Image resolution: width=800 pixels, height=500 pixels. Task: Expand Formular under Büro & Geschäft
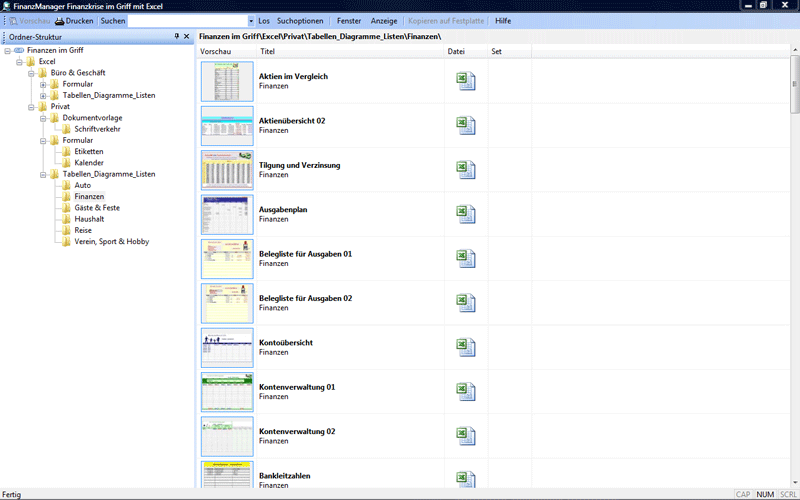coord(43,84)
